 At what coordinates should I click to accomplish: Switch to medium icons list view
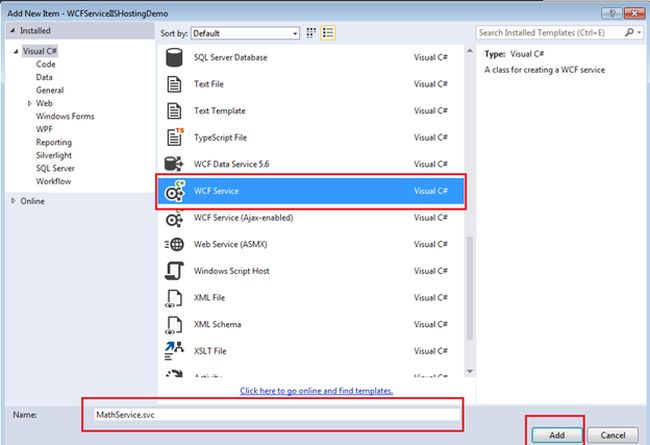click(x=328, y=33)
